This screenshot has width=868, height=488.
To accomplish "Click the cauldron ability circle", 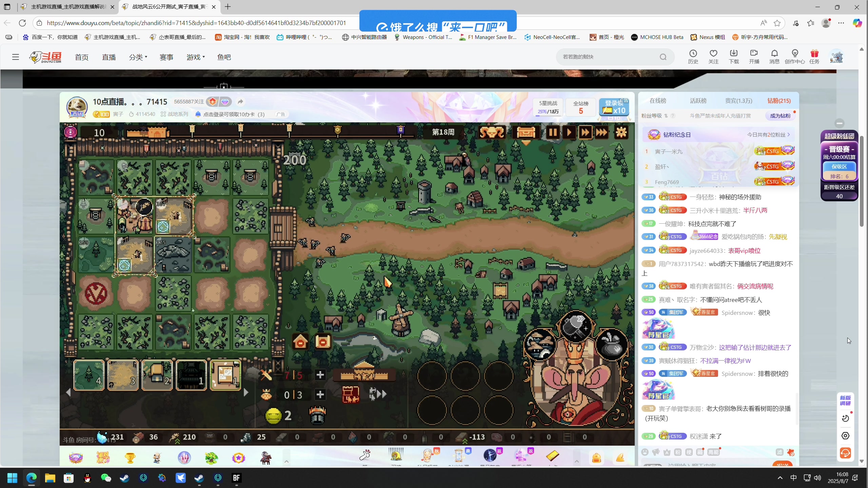I will tap(611, 345).
